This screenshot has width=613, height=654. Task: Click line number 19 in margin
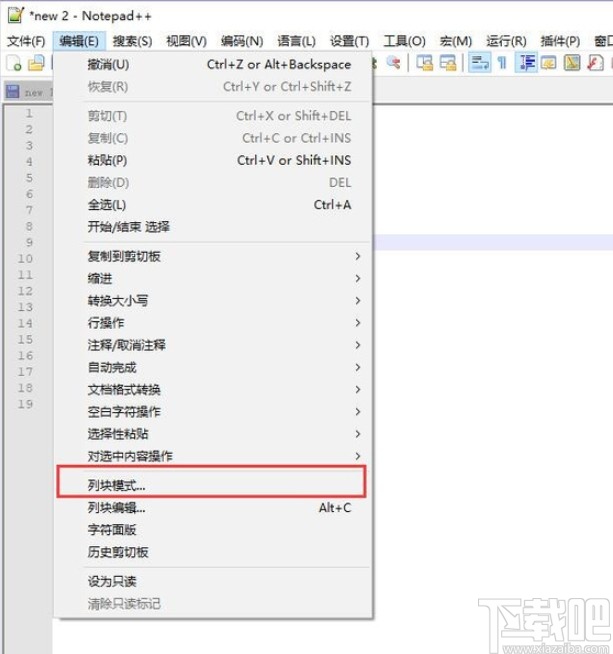[x=25, y=404]
